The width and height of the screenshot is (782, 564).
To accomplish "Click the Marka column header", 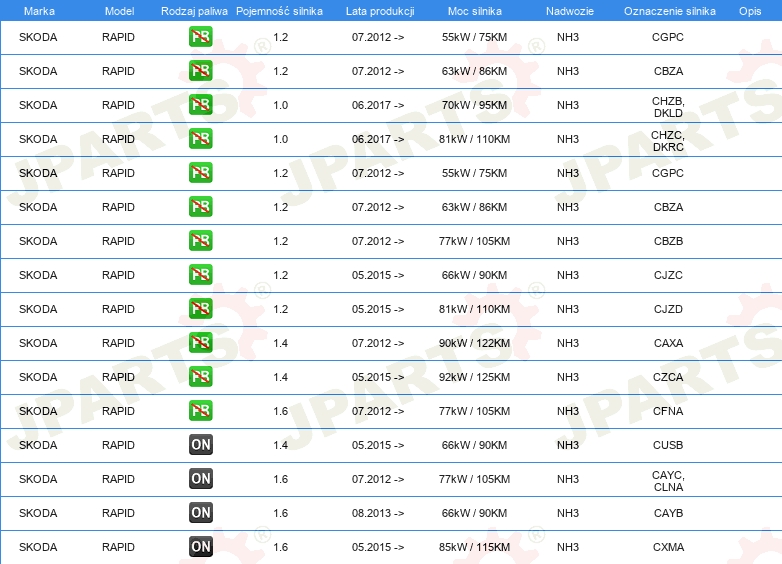I will click(39, 11).
